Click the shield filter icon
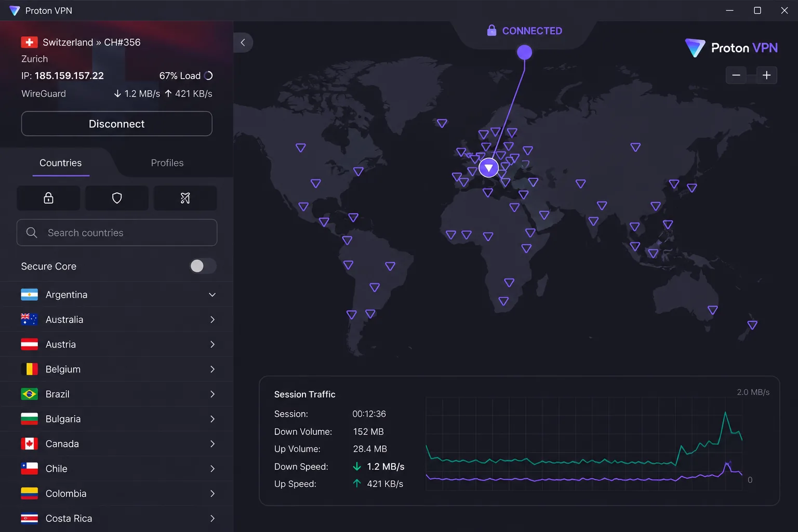The height and width of the screenshot is (532, 798). click(x=117, y=198)
